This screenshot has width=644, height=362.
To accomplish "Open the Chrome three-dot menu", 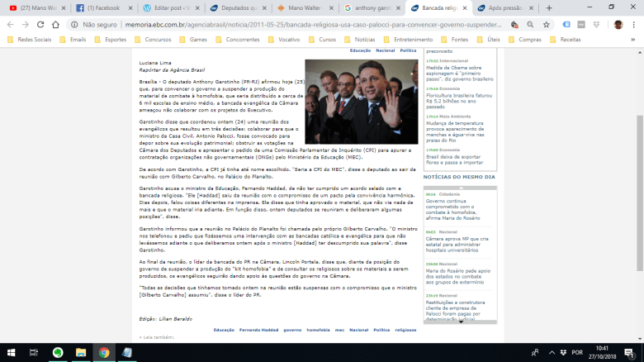I will click(x=634, y=25).
